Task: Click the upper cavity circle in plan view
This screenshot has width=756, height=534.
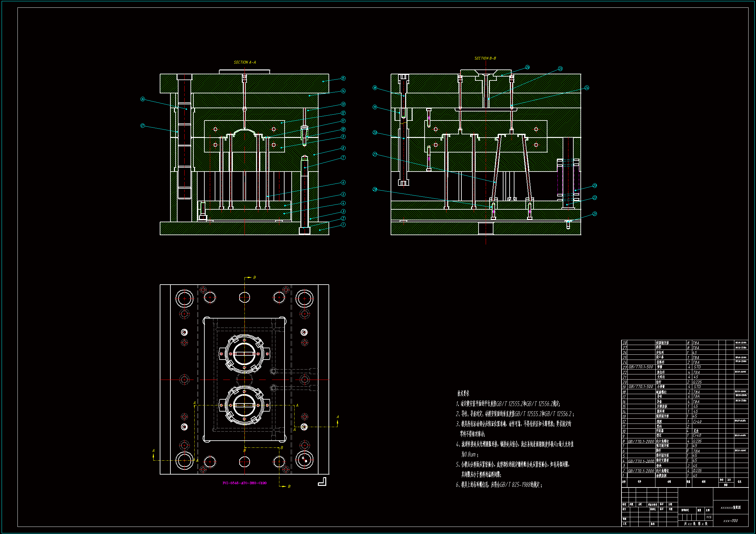Action: (x=244, y=354)
